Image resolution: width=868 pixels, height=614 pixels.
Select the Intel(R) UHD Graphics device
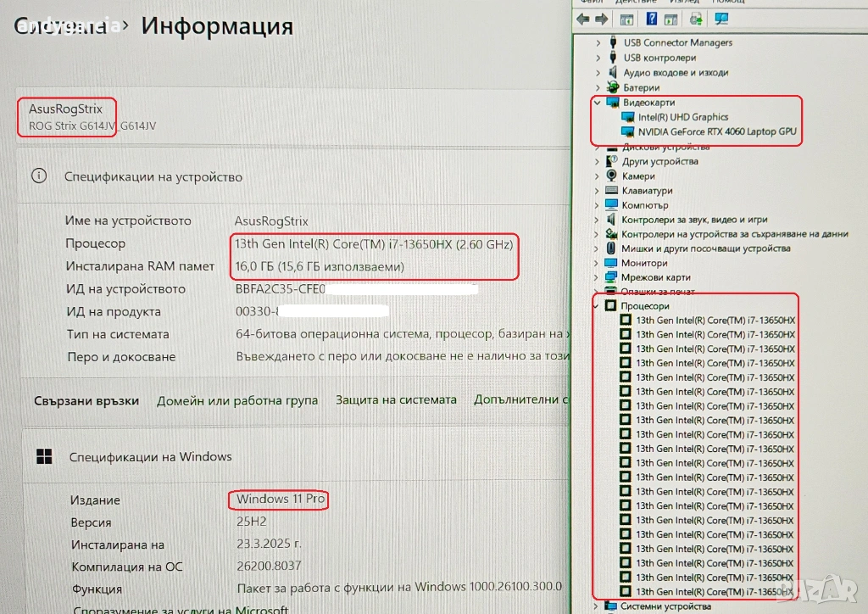coord(683,117)
